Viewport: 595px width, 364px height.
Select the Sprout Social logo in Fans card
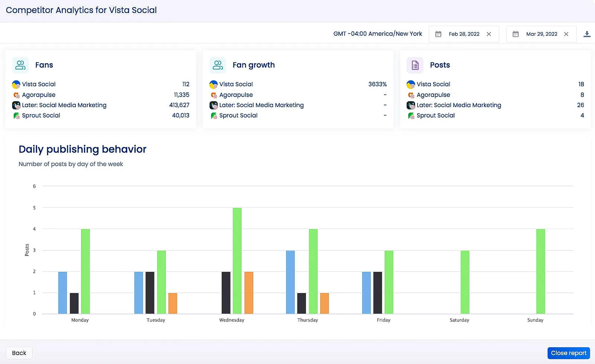pyautogui.click(x=16, y=116)
